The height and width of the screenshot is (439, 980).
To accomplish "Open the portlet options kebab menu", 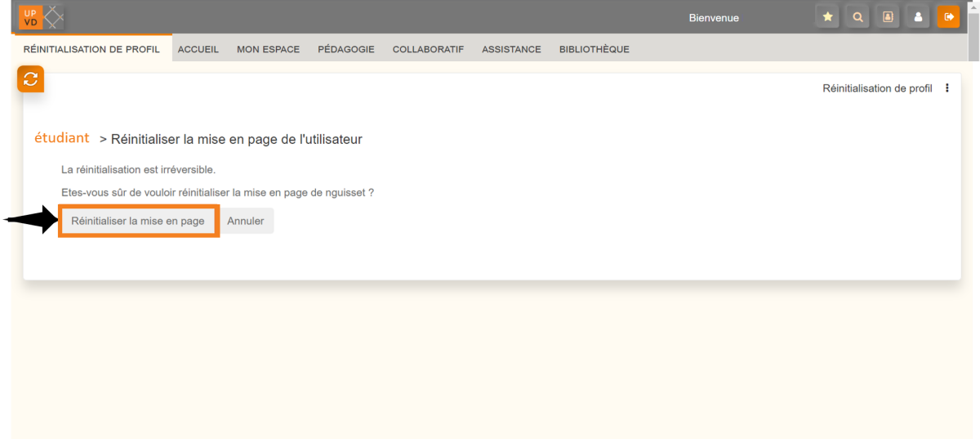I will [x=947, y=88].
